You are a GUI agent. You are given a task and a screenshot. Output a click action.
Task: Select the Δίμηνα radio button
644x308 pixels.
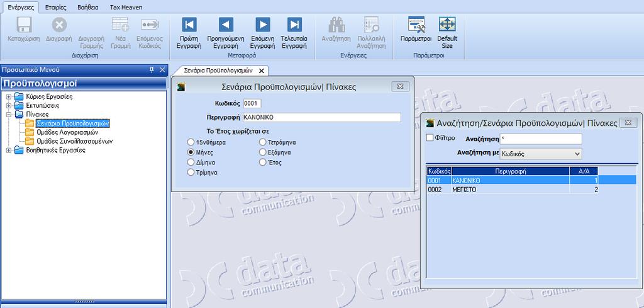191,162
